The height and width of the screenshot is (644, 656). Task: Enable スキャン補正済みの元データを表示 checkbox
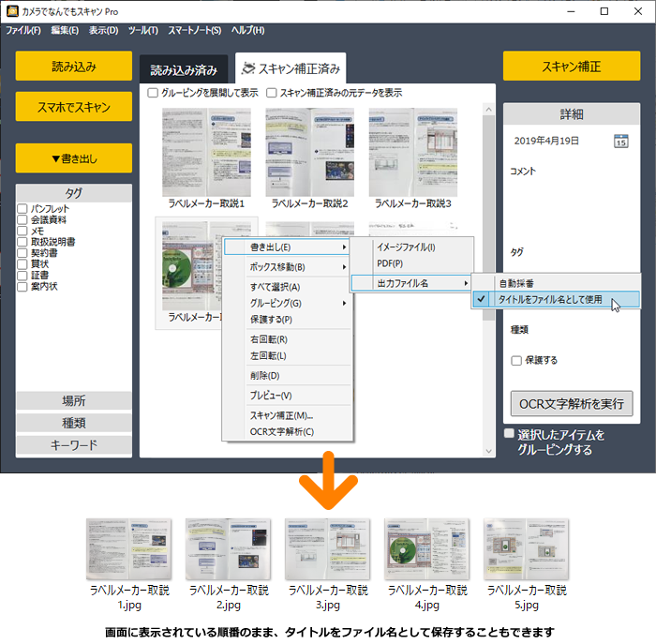[x=272, y=93]
